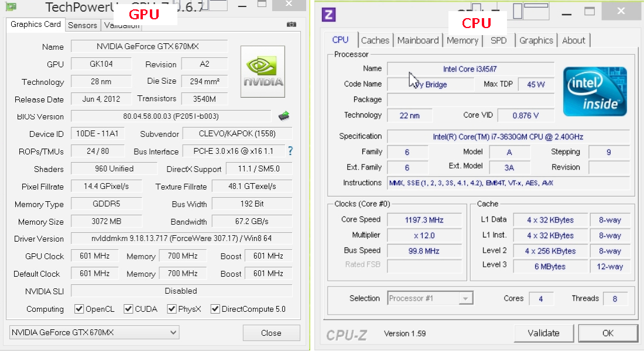The image size is (644, 351).
Task: Click the Die Size 294 mm² value
Action: click(x=204, y=81)
